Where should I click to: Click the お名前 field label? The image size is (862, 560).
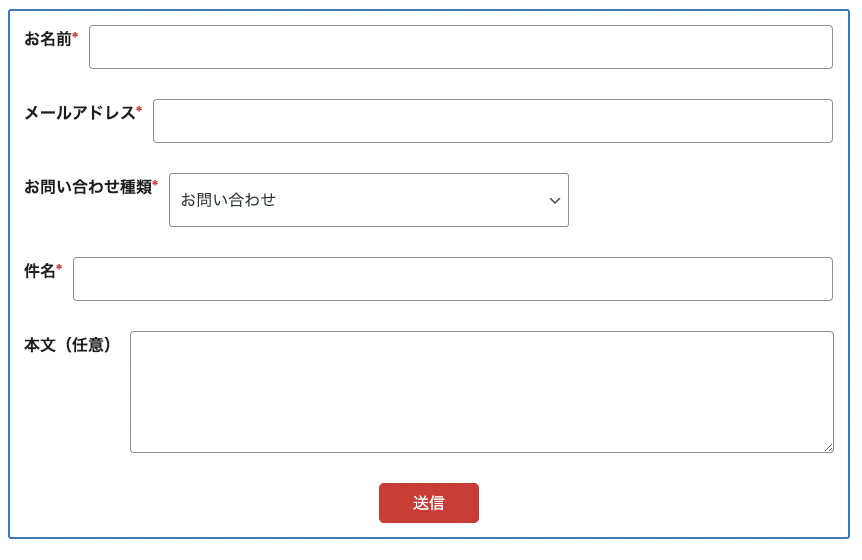(47, 39)
